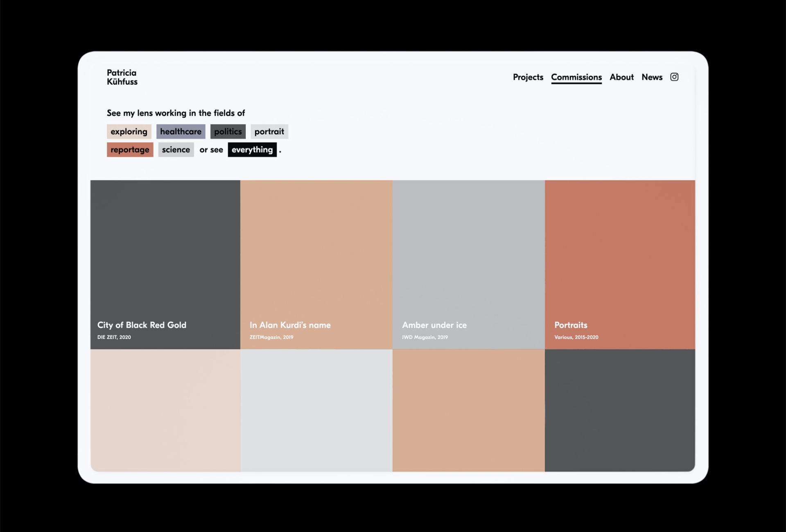Viewport: 786px width, 532px height.
Task: Toggle the politics filter tag
Action: pyautogui.click(x=228, y=131)
